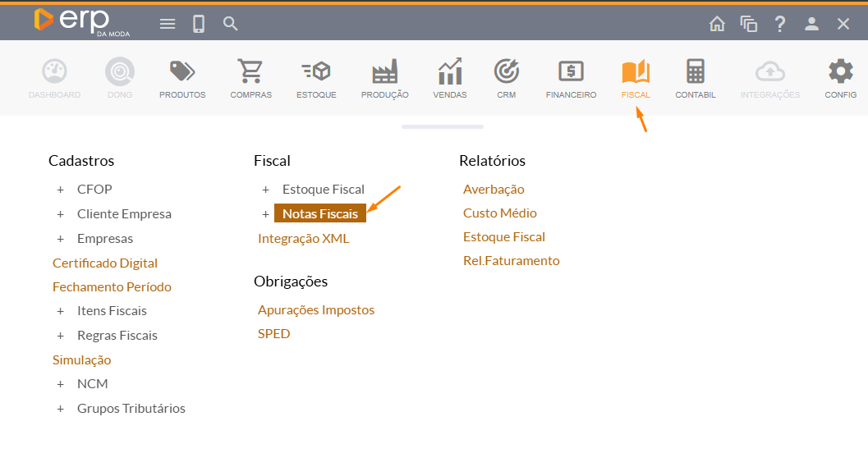The height and width of the screenshot is (467, 868).
Task: Expand the Notas Fiscais submenu
Action: [x=265, y=214]
